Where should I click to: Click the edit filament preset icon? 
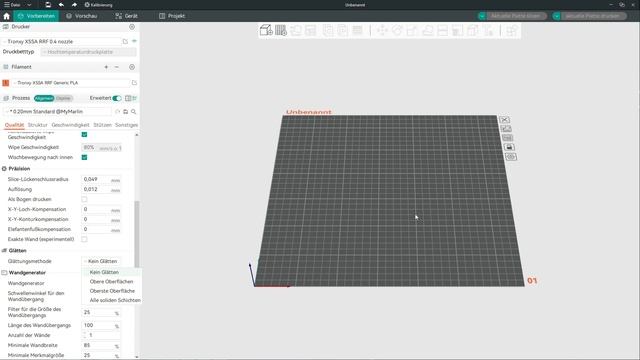click(x=134, y=83)
